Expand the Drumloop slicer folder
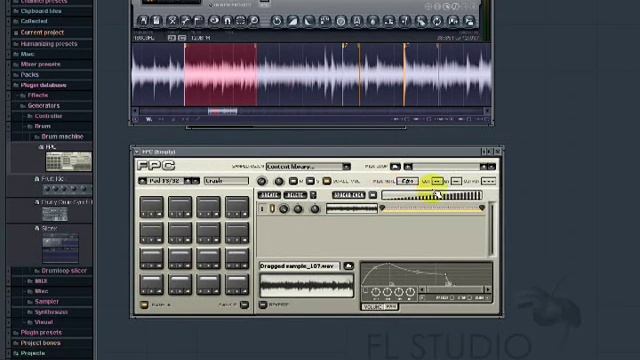Viewport: 640px width, 360px height. [60, 271]
